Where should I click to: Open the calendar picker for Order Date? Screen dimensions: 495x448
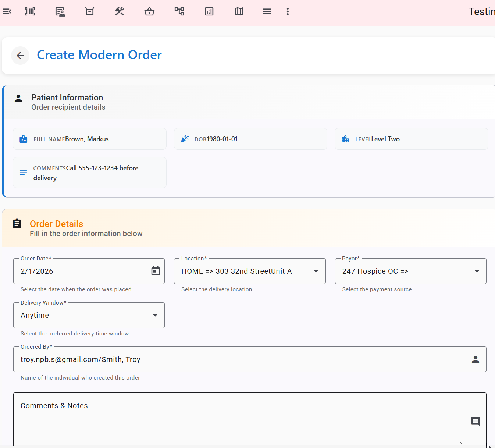[155, 271]
